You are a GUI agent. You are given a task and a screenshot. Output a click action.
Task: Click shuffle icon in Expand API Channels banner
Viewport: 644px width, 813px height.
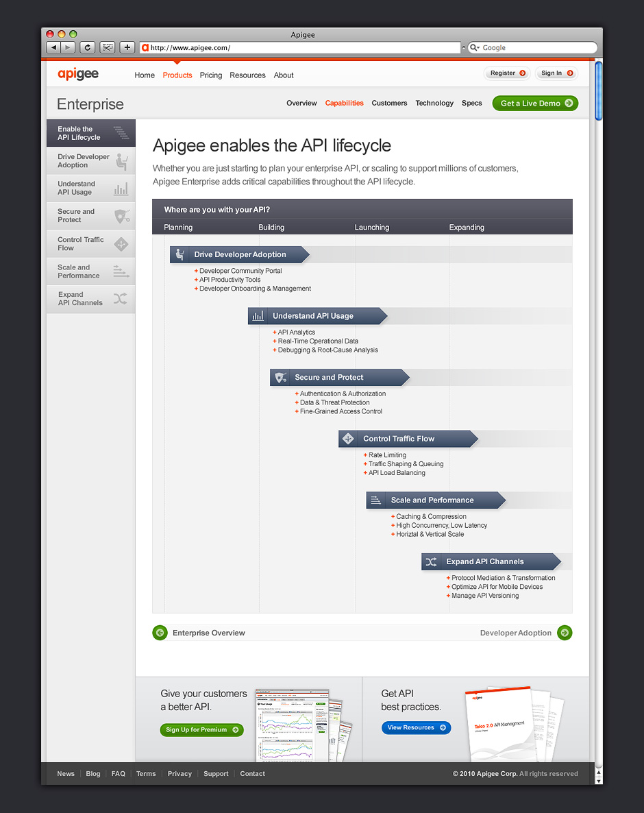(431, 561)
